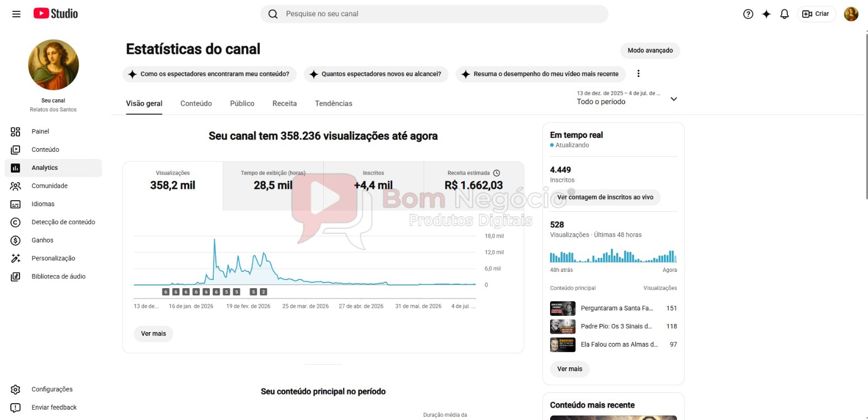Click the clock icon beside Receita estimada
868x420 pixels.
496,173
